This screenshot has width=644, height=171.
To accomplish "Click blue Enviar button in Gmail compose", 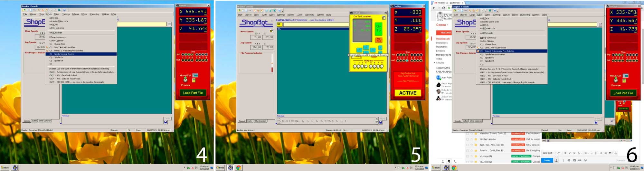I will point(547,160).
